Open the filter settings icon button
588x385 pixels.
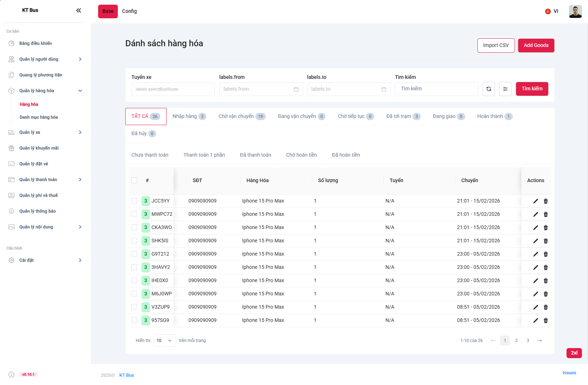pyautogui.click(x=505, y=89)
